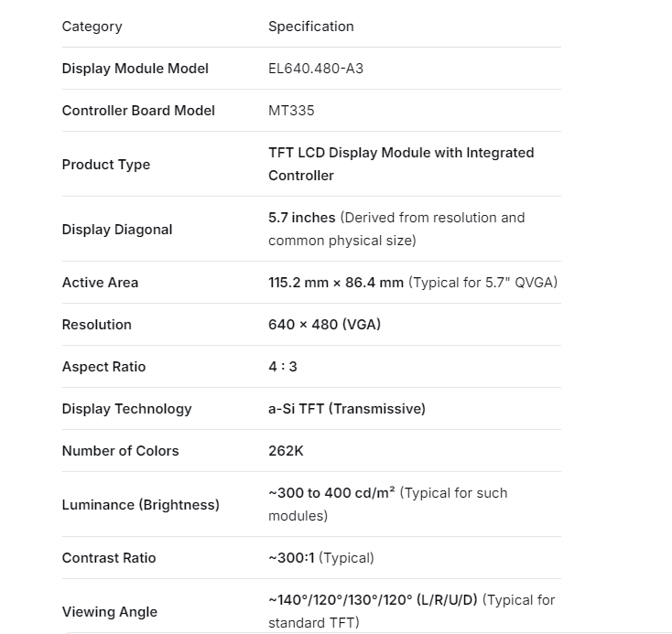Click the 'Display Diagonal' row label
672x634 pixels.
(116, 230)
